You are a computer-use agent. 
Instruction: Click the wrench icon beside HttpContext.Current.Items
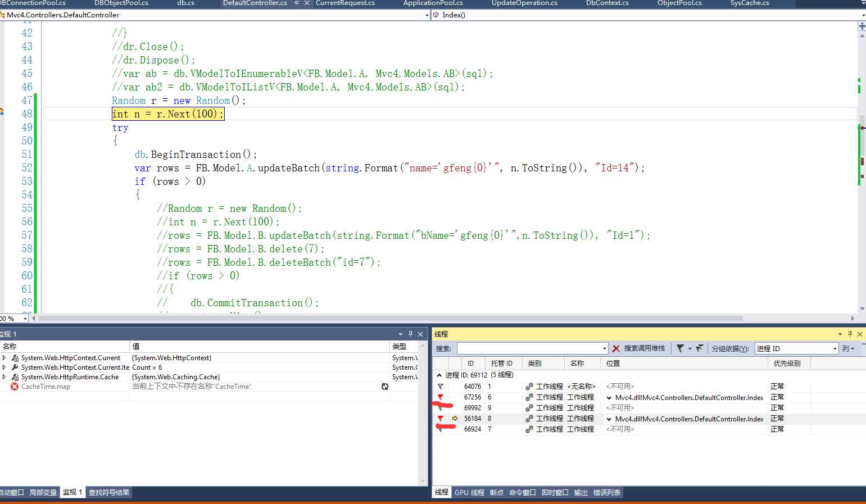(15, 367)
